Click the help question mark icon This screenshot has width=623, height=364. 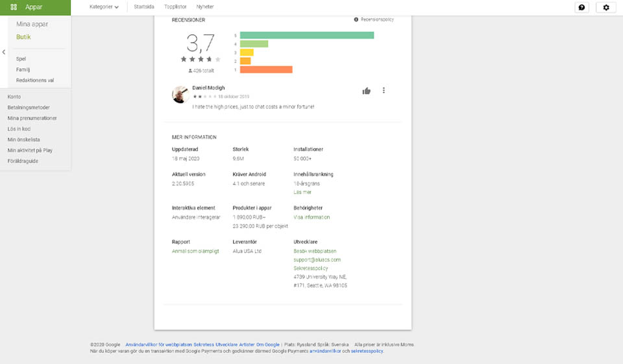pos(581,7)
